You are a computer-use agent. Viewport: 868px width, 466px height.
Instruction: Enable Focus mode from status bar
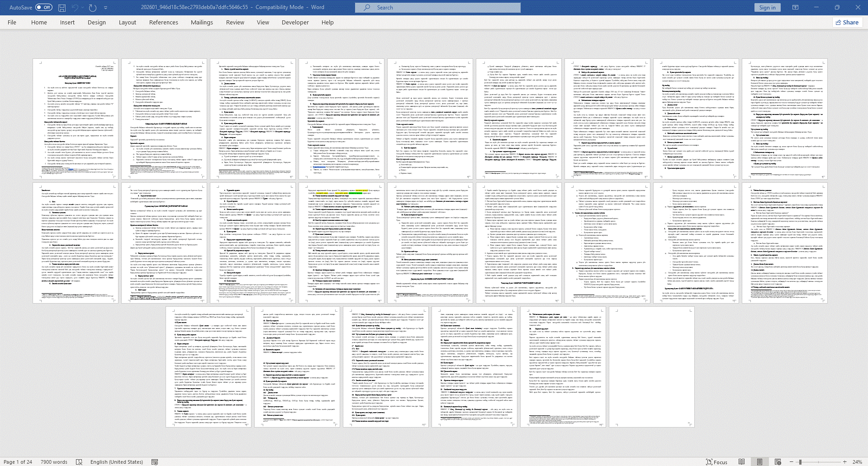(716, 462)
